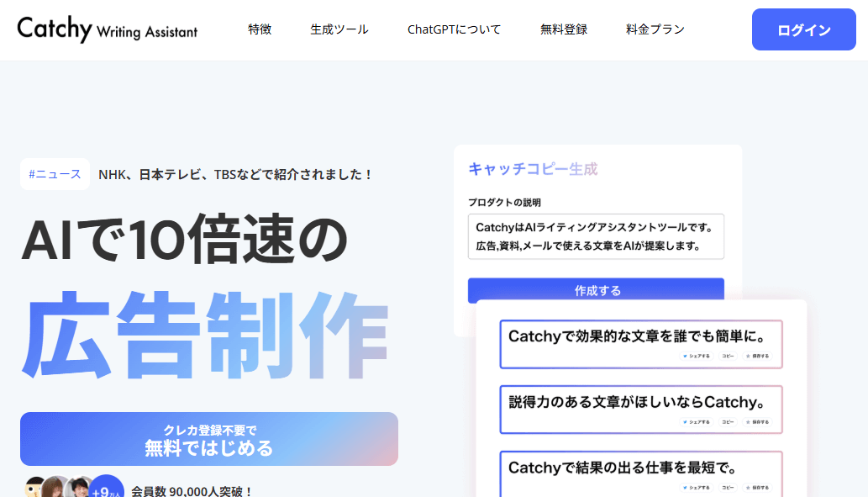
Task: Click the ログイン button
Action: click(804, 29)
